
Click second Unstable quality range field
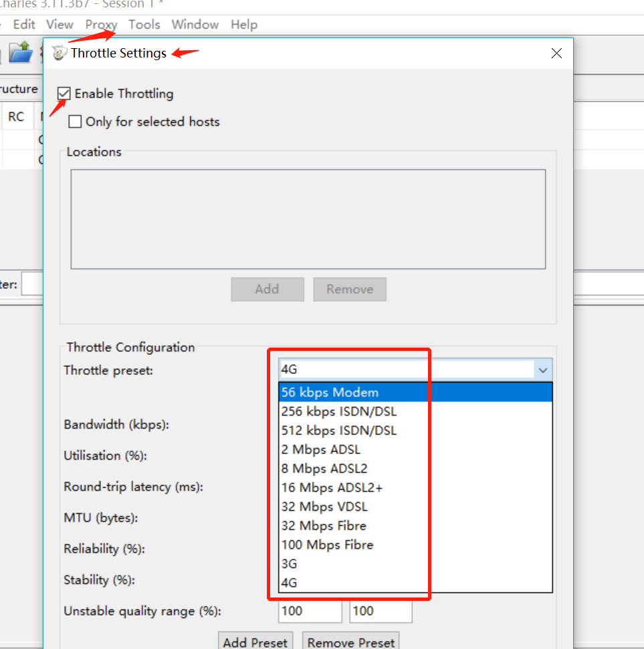coord(381,611)
